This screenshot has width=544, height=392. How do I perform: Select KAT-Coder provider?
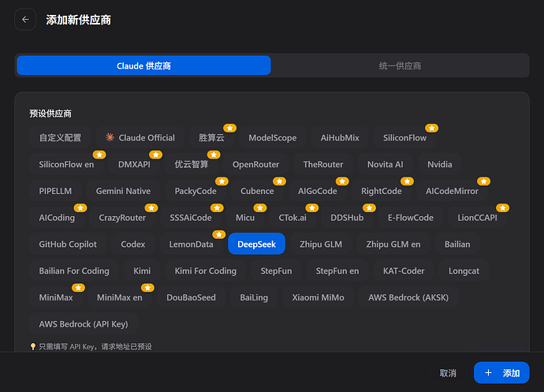click(404, 271)
